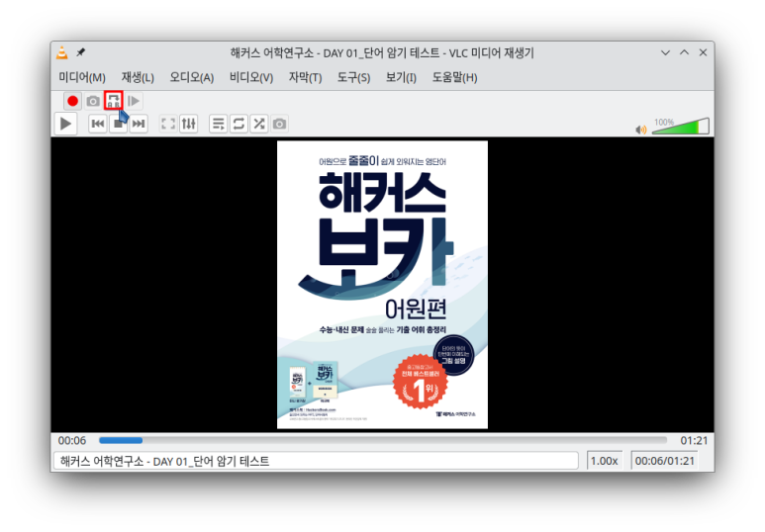Click the Play button
Image resolution: width=765 pixels, height=532 pixels.
pos(66,124)
